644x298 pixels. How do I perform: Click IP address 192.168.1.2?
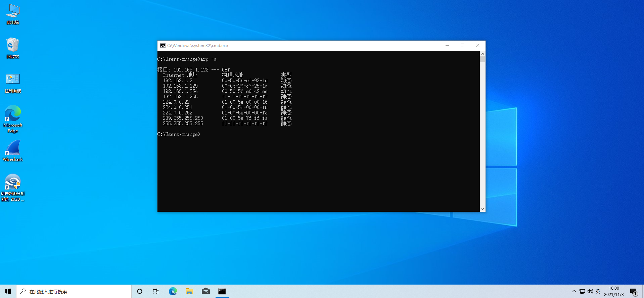point(178,81)
